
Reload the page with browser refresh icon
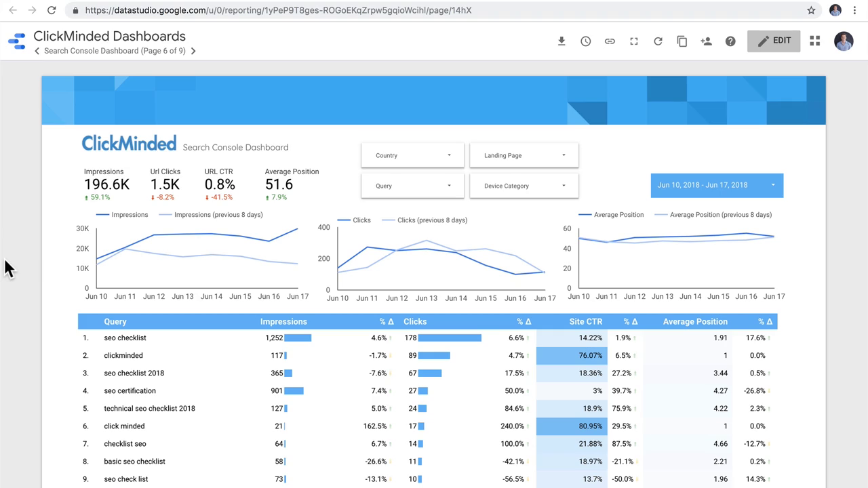click(x=52, y=10)
